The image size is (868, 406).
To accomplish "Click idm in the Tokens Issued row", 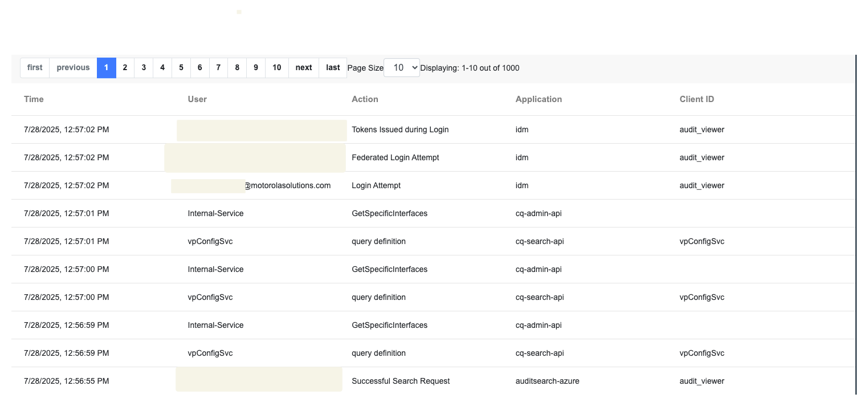I will (522, 129).
